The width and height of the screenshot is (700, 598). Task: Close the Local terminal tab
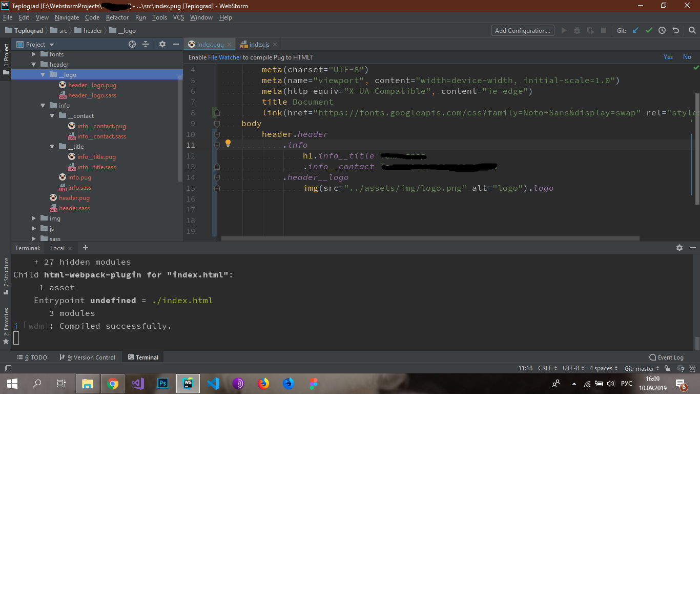[70, 248]
